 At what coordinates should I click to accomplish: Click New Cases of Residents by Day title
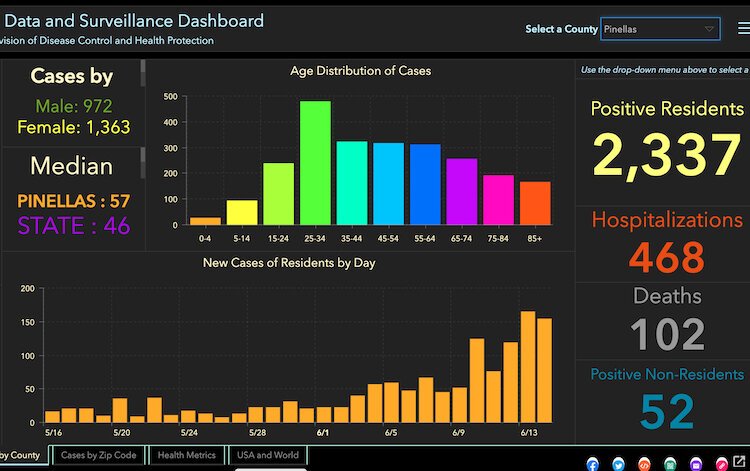pyautogui.click(x=289, y=263)
